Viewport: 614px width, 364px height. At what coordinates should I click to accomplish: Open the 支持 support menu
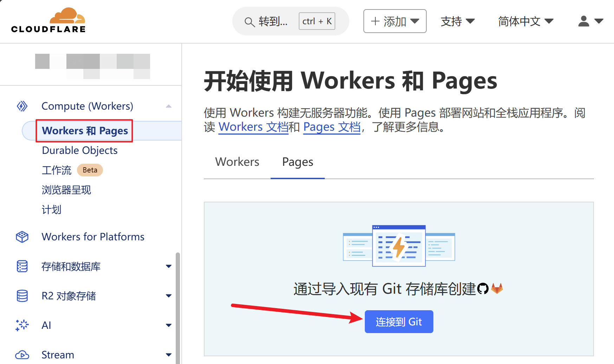[457, 21]
